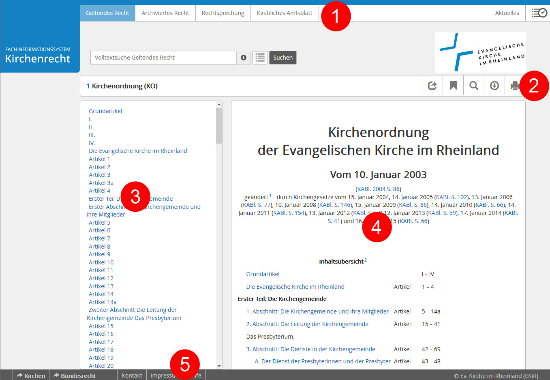Screen dimensions: 550x380
Task: Jump to Artikel 12 in contents list
Action: tap(101, 278)
